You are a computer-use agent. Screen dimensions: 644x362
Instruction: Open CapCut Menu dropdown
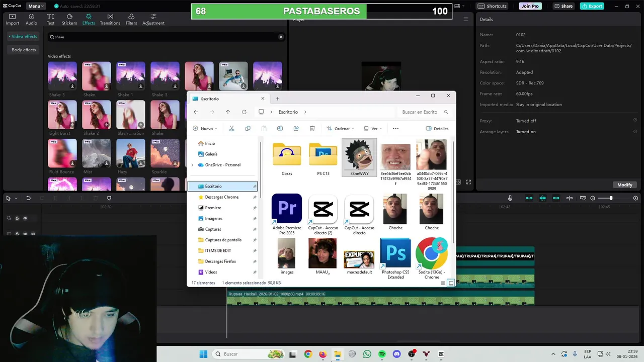point(35,6)
